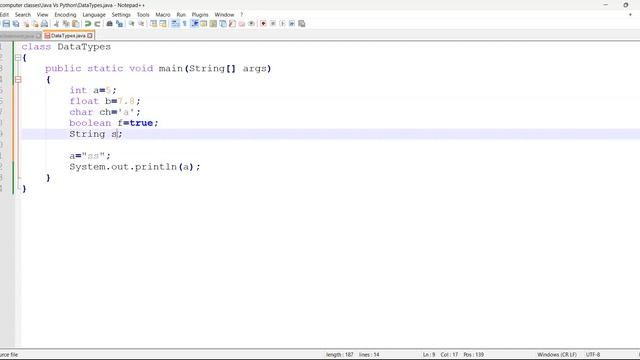Image resolution: width=640 pixels, height=360 pixels.
Task: Click the Save Recorded Macro icon
Action: pos(302,24)
